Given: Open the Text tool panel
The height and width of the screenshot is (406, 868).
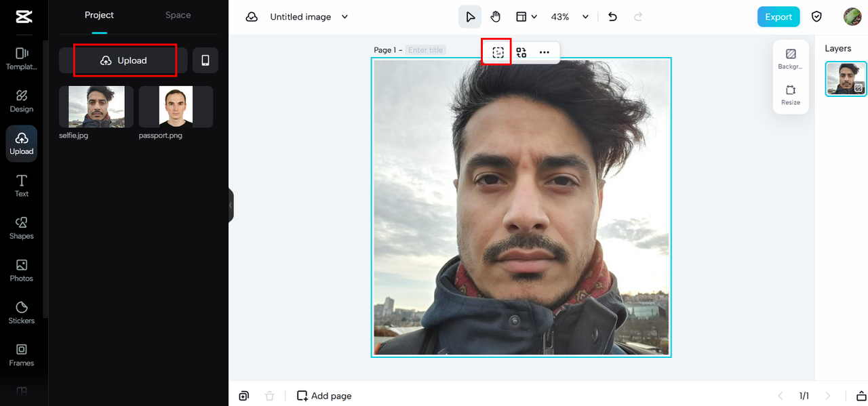Looking at the screenshot, I should (22, 186).
